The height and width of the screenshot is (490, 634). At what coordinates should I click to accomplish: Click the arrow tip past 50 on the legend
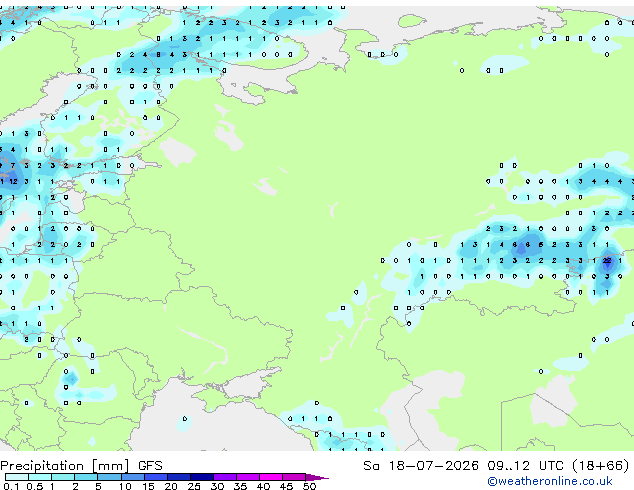[317, 477]
